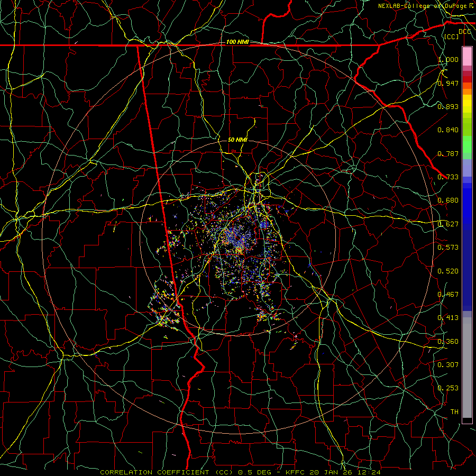Click the pink band of the color scale
This screenshot has height=476, width=476.
click(467, 57)
